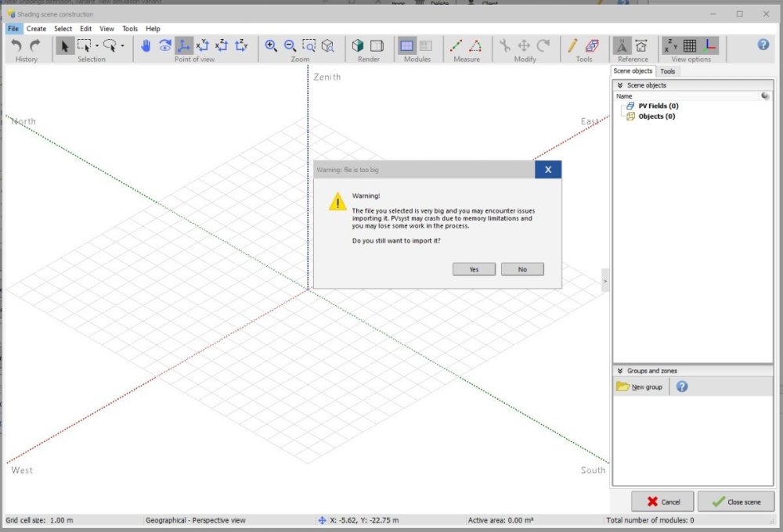
Task: Collapse the Scene objects panel chevron
Action: pyautogui.click(x=619, y=84)
